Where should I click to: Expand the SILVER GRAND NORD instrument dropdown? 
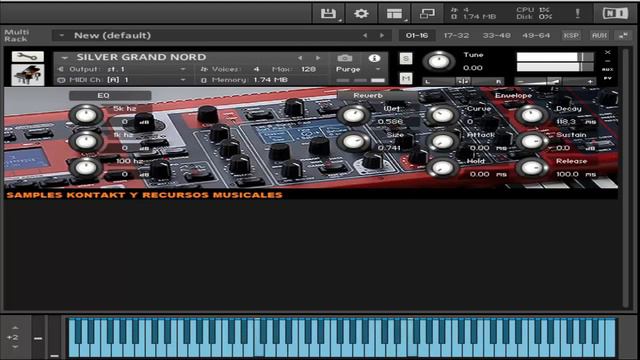pyautogui.click(x=64, y=58)
